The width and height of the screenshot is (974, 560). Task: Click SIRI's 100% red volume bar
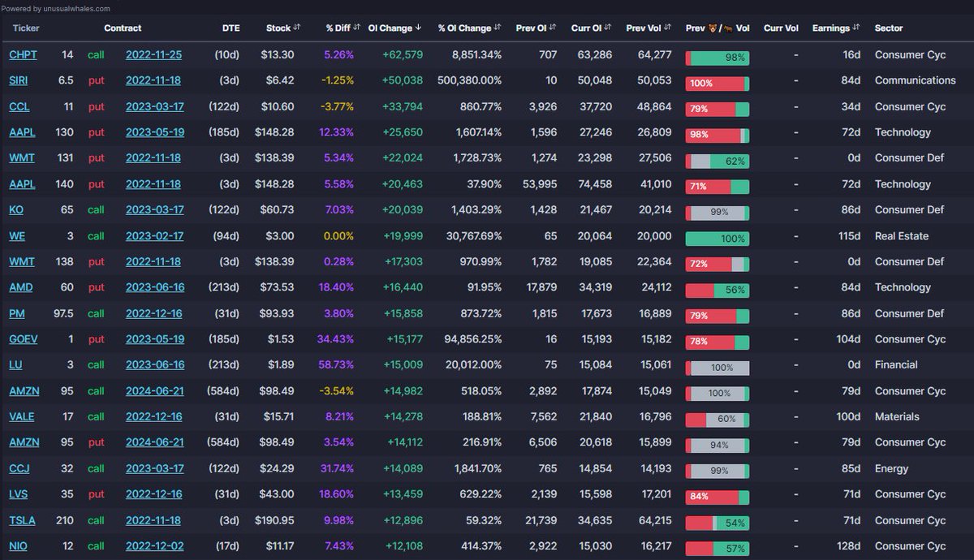pos(718,84)
